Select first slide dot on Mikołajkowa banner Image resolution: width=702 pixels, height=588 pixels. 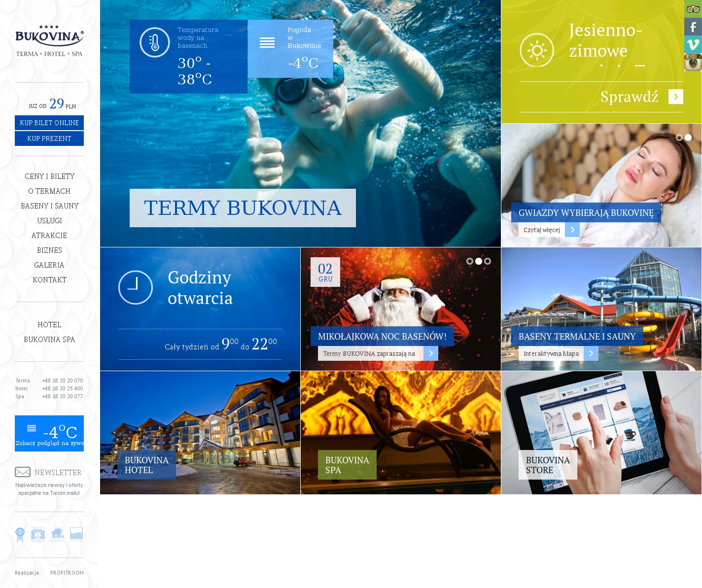point(470,261)
